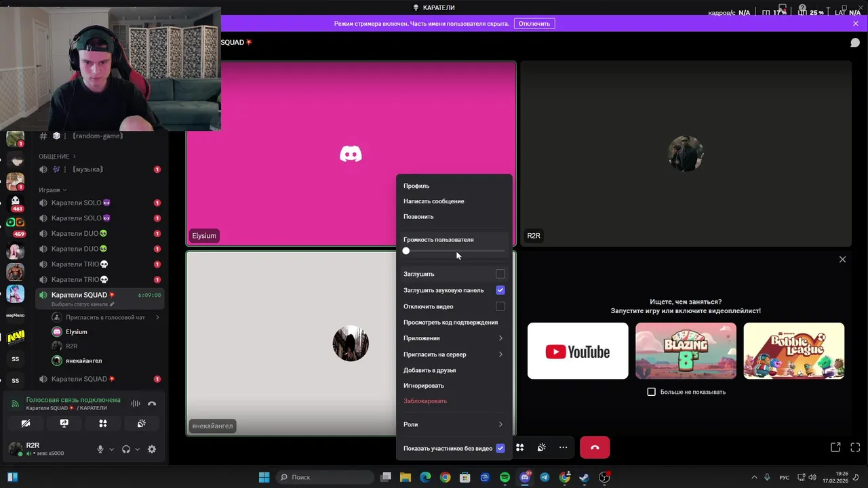Tick Больше не показывать checkbox

652,392
